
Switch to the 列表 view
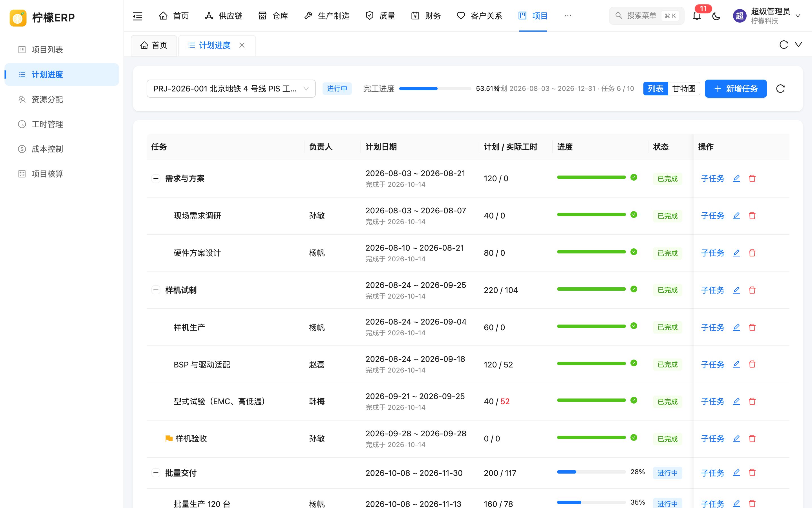(655, 89)
